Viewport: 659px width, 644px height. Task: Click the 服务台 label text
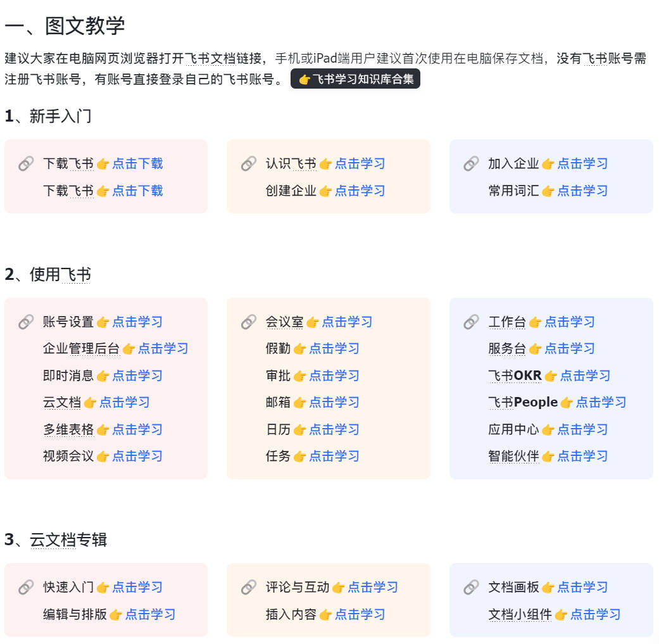[507, 348]
